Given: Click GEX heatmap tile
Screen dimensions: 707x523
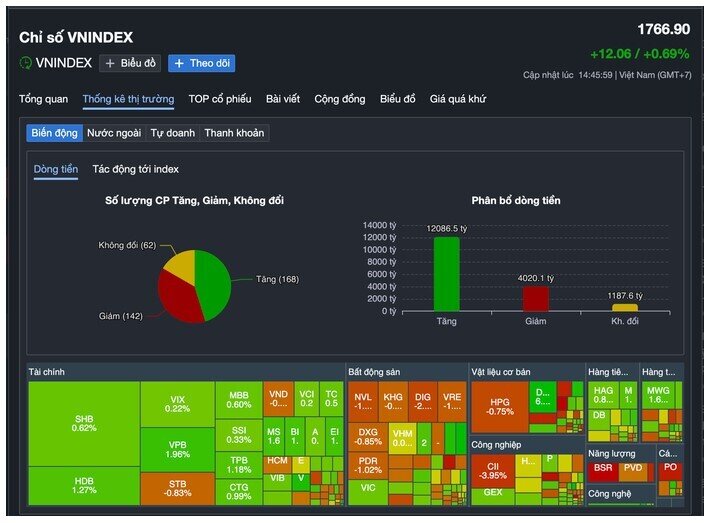Looking at the screenshot, I should (493, 496).
